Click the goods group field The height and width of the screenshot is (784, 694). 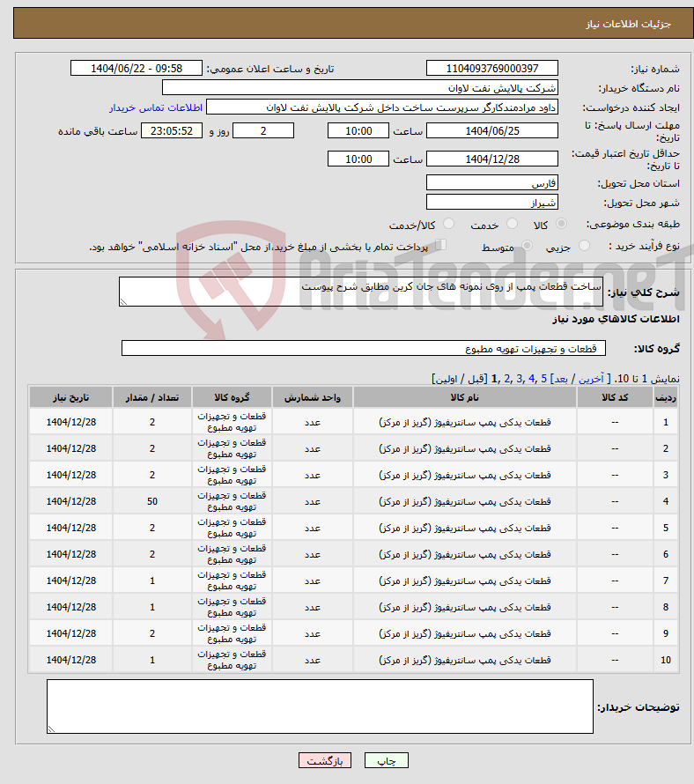pyautogui.click(x=364, y=348)
